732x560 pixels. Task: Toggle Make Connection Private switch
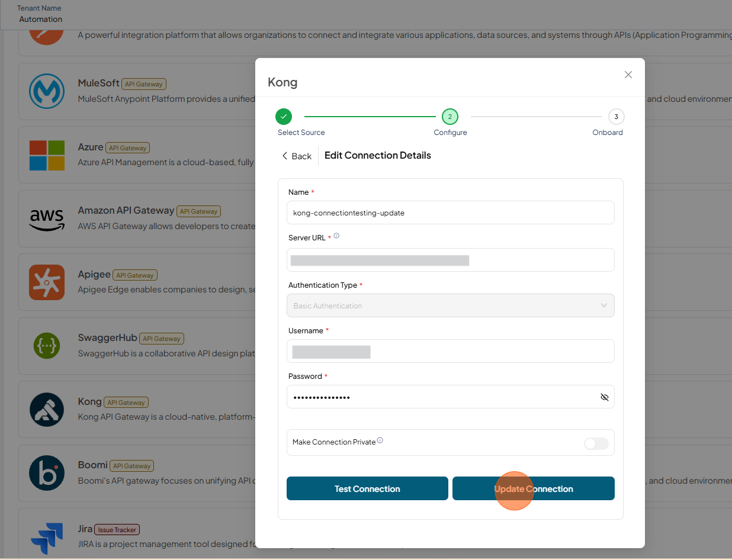[596, 443]
